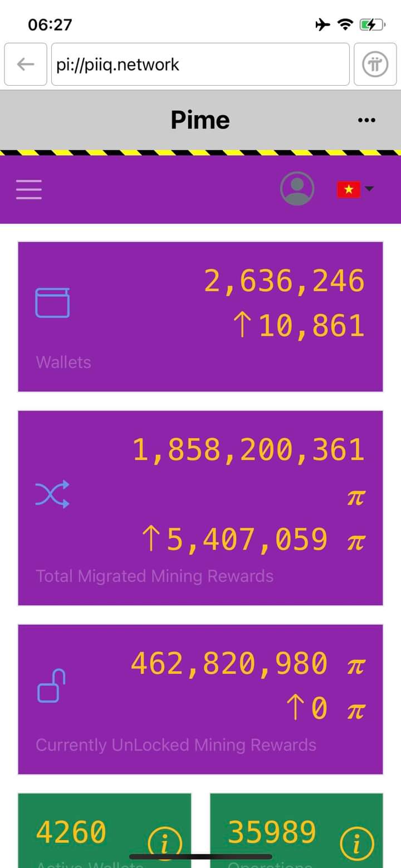This screenshot has width=401, height=868.
Task: Open the three-dots more options menu
Action: coord(366,120)
